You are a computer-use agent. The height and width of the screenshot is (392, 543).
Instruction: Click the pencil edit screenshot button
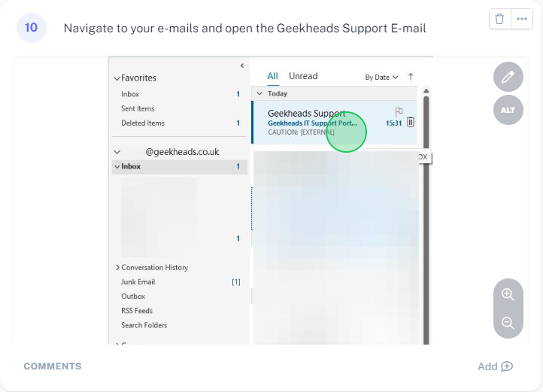[508, 77]
